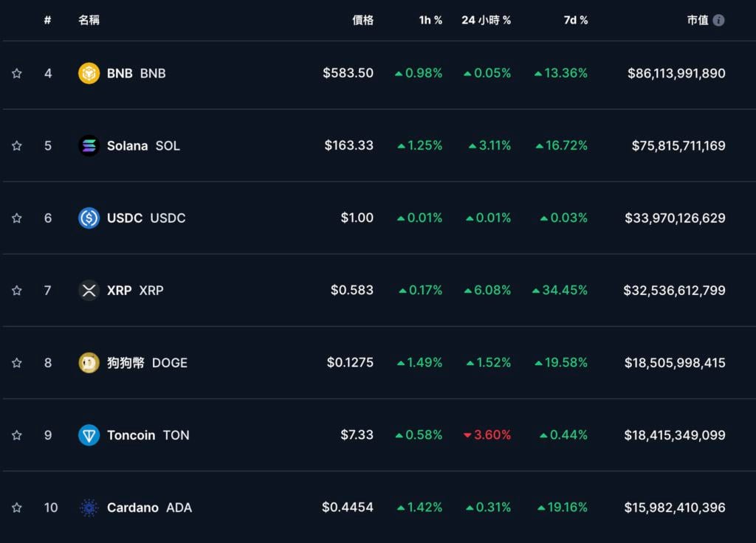Open the Solana SOL name link
This screenshot has width=756, height=543.
(x=143, y=145)
